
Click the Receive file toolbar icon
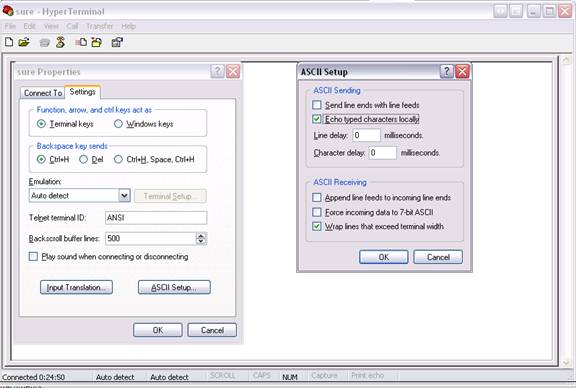click(97, 42)
